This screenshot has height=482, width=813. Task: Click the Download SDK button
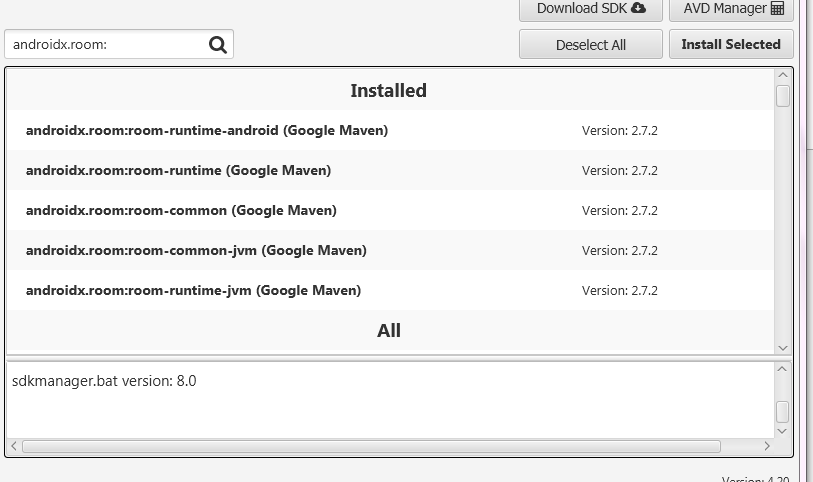[591, 9]
